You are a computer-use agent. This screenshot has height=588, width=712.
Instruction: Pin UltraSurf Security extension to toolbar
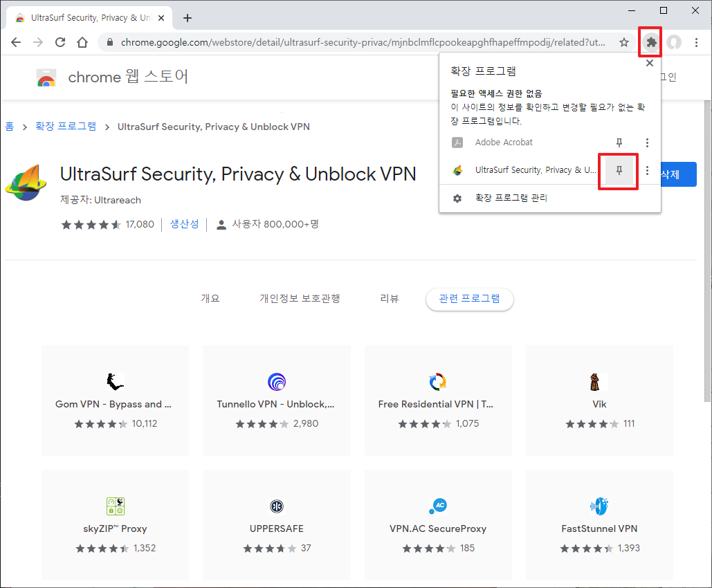[619, 170]
